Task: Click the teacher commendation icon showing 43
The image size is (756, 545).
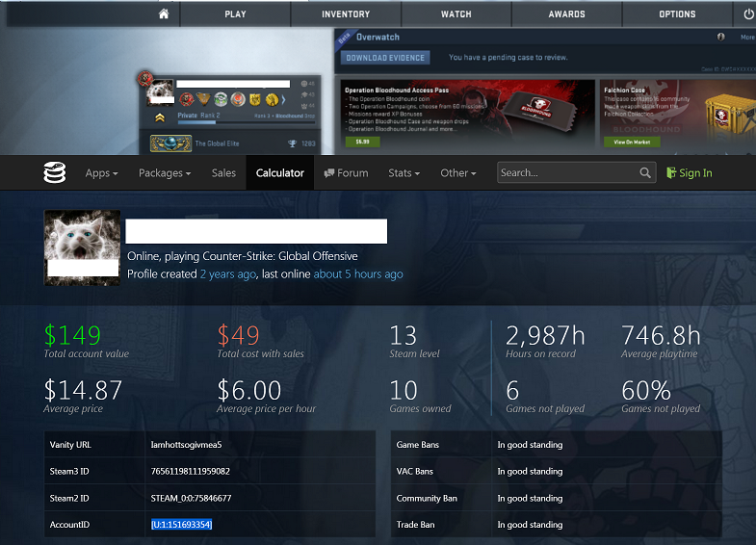Action: point(304,95)
